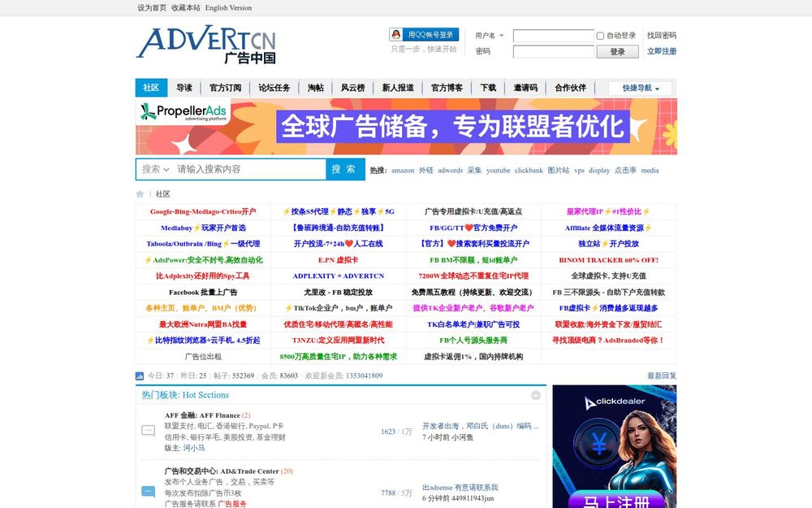The width and height of the screenshot is (812, 508).
Task: Click 设为首页 in the top bar
Action: click(152, 8)
